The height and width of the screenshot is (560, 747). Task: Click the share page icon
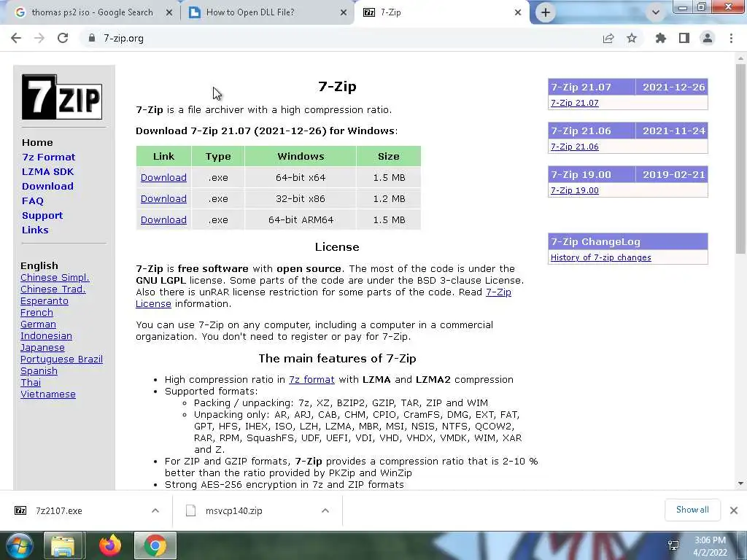click(608, 38)
